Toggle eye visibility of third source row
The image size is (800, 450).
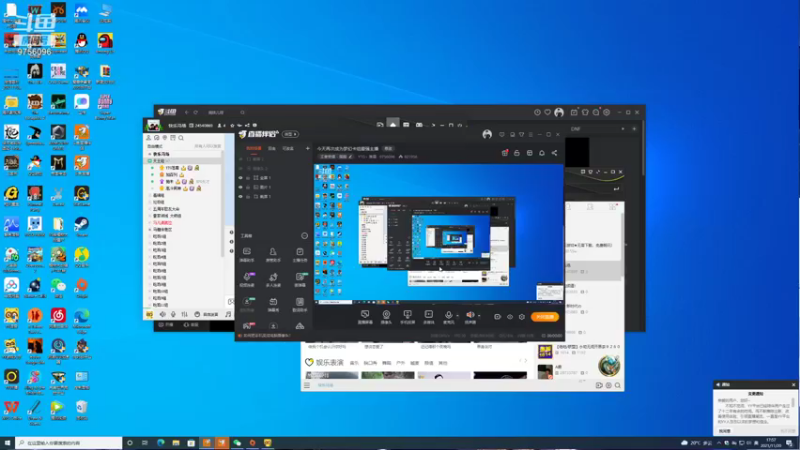pos(241,178)
